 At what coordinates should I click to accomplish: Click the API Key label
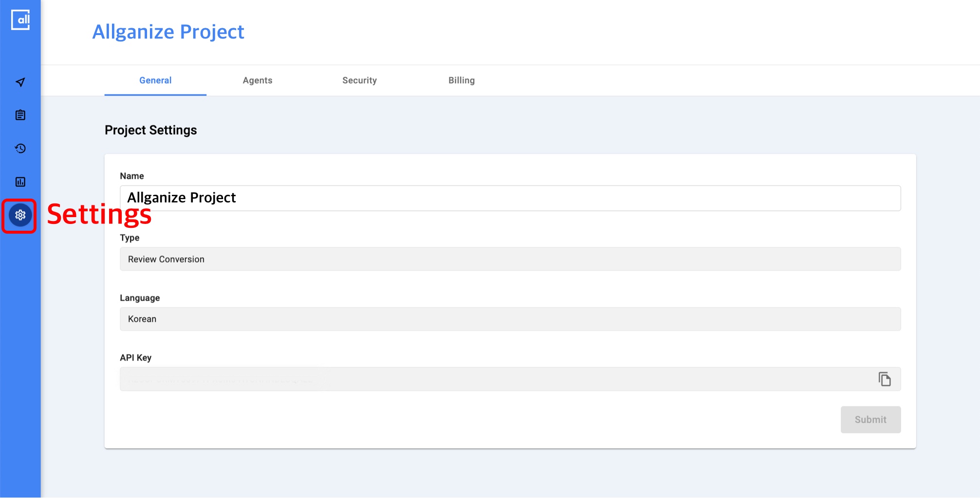pos(135,358)
